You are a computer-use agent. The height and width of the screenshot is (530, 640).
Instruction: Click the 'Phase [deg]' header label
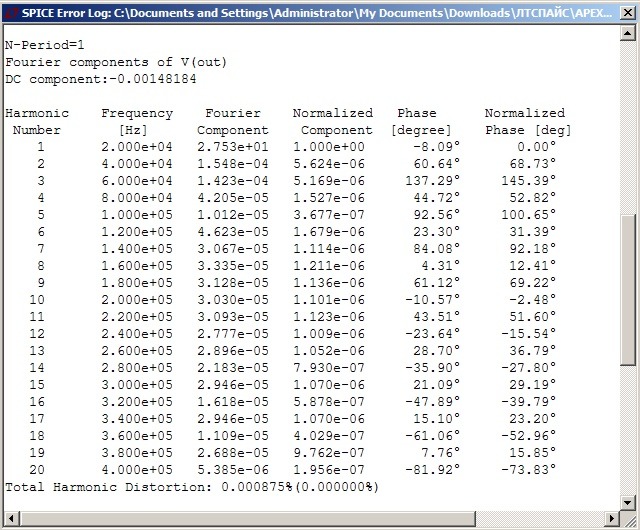(528, 130)
